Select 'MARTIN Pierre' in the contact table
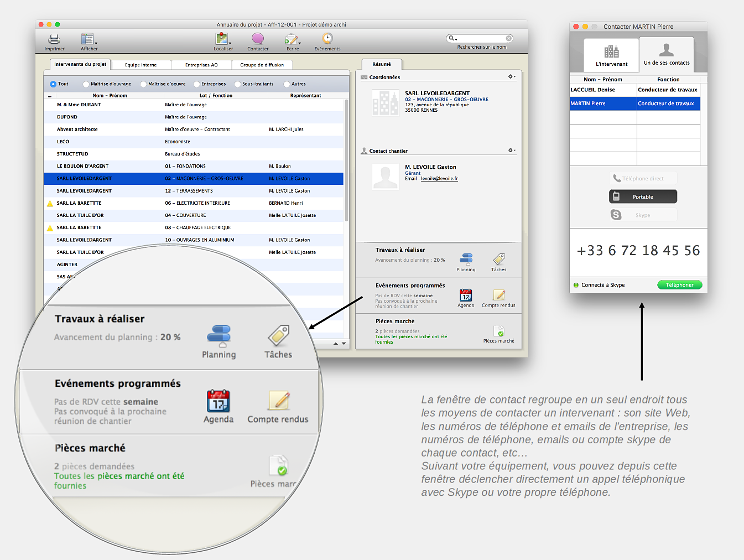Viewport: 744px width, 560px height. pyautogui.click(x=635, y=103)
